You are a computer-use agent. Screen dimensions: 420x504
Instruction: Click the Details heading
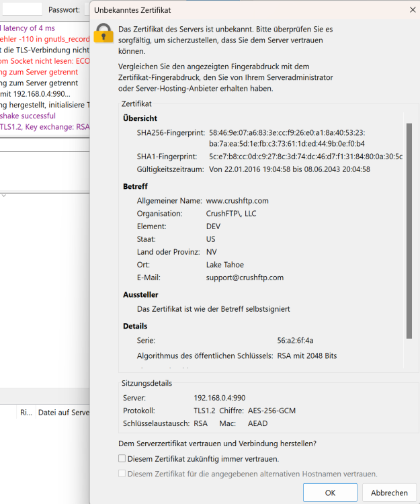(x=135, y=326)
